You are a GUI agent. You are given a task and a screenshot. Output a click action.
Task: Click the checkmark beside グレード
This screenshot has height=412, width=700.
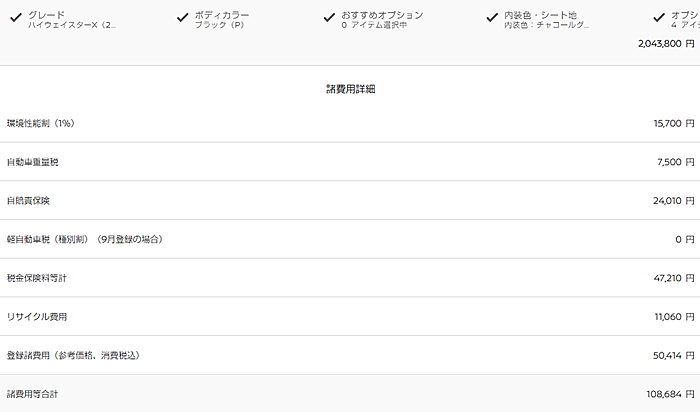[x=14, y=17]
